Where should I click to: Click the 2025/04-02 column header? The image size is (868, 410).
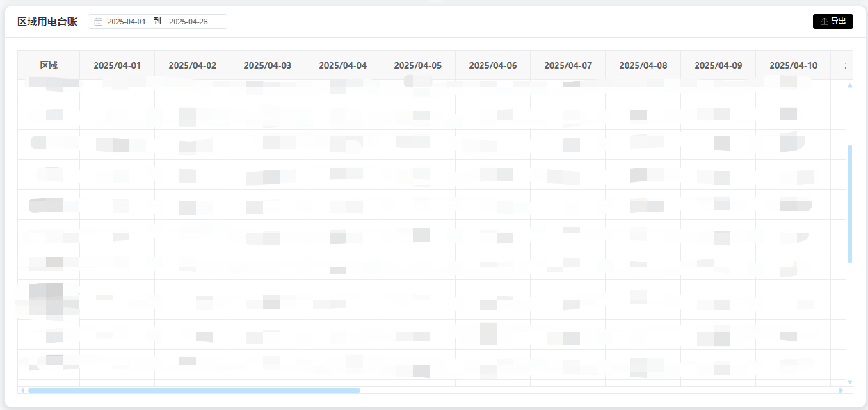pyautogui.click(x=192, y=65)
